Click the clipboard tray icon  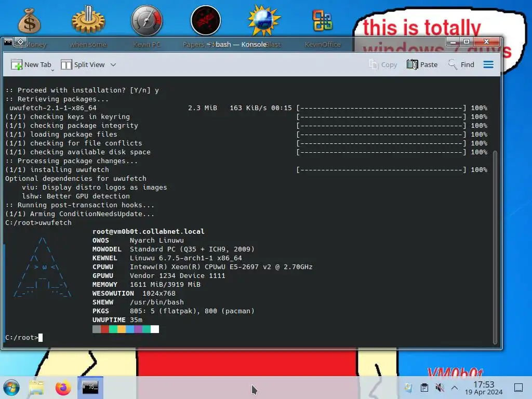[x=424, y=388]
